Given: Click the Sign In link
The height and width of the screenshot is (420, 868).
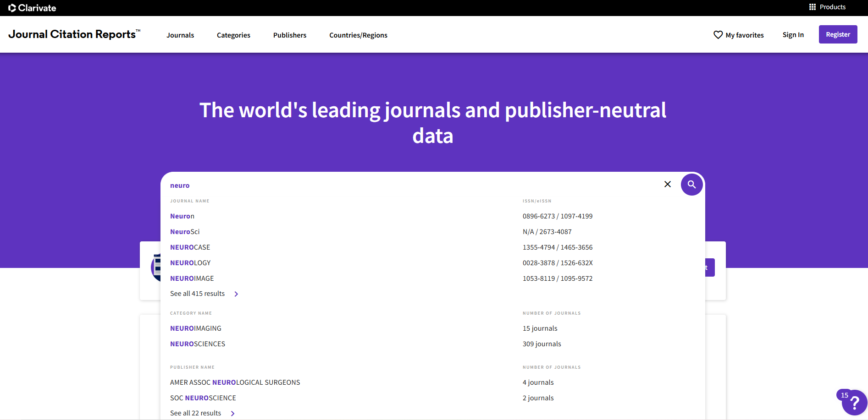Looking at the screenshot, I should tap(793, 35).
